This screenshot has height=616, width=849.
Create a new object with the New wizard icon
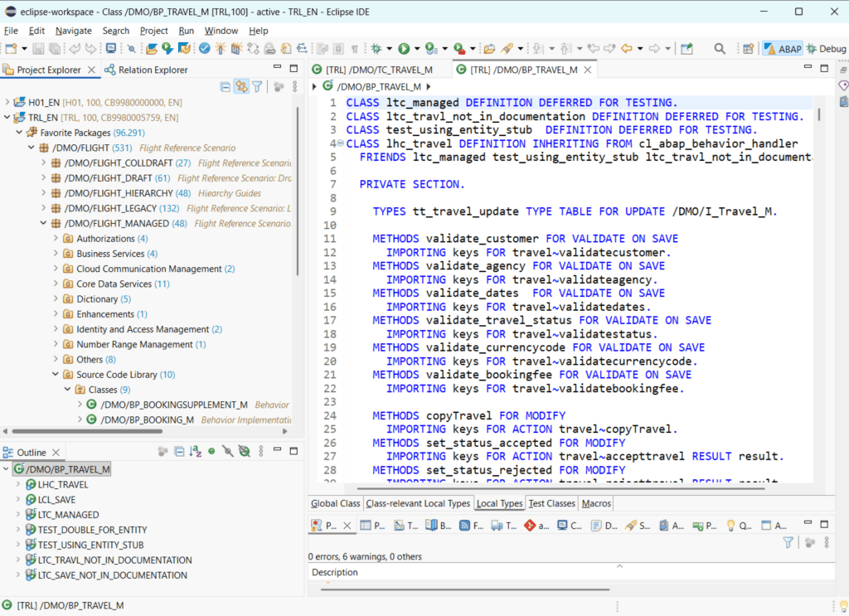click(x=10, y=48)
